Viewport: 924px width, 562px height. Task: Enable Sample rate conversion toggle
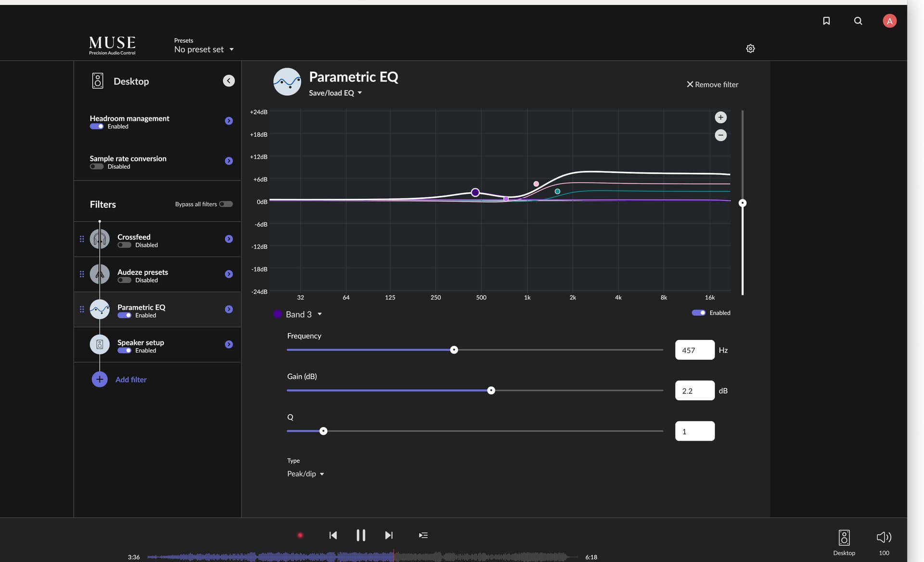pos(97,167)
